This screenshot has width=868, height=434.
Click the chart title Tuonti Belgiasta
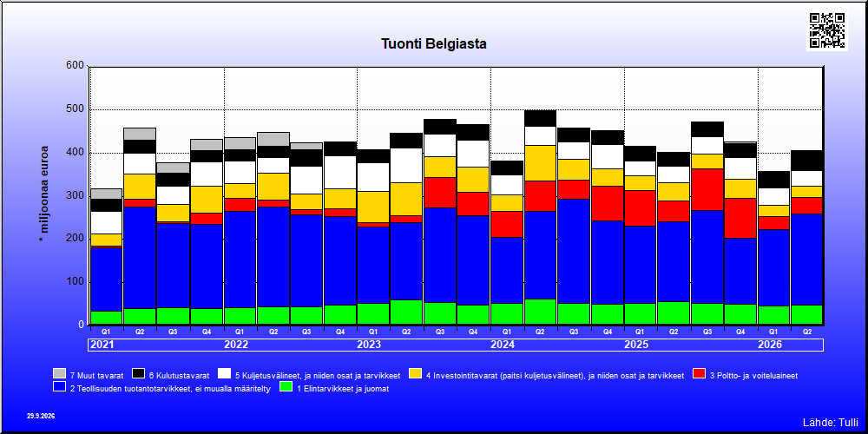[x=434, y=44]
